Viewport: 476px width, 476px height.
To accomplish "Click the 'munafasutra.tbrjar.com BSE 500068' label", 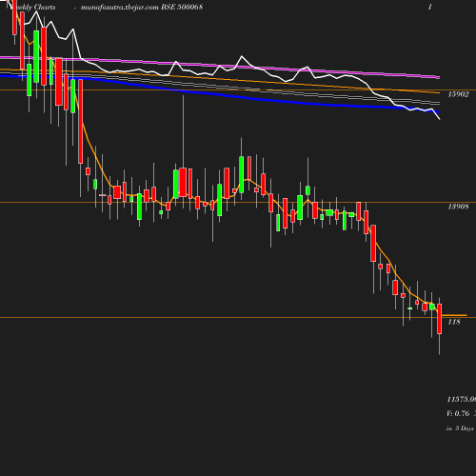I will 142,7.
